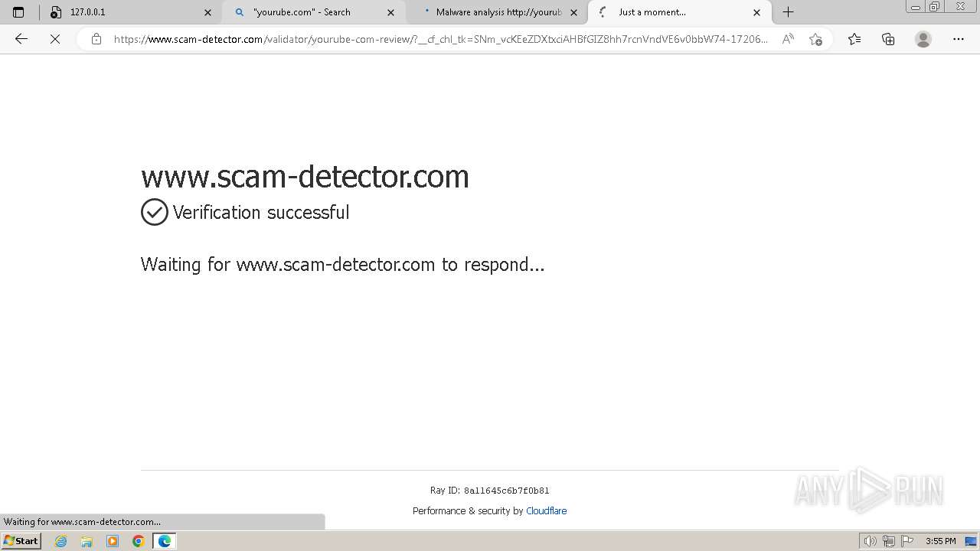This screenshot has height=551, width=980.
Task: Focus Microsoft Edge in taskbar
Action: [165, 541]
